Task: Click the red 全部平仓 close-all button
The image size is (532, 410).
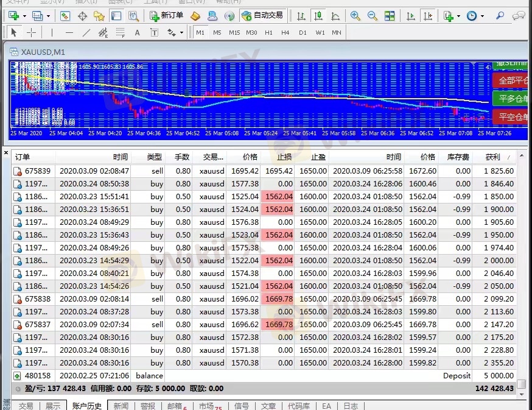Action: [510, 80]
